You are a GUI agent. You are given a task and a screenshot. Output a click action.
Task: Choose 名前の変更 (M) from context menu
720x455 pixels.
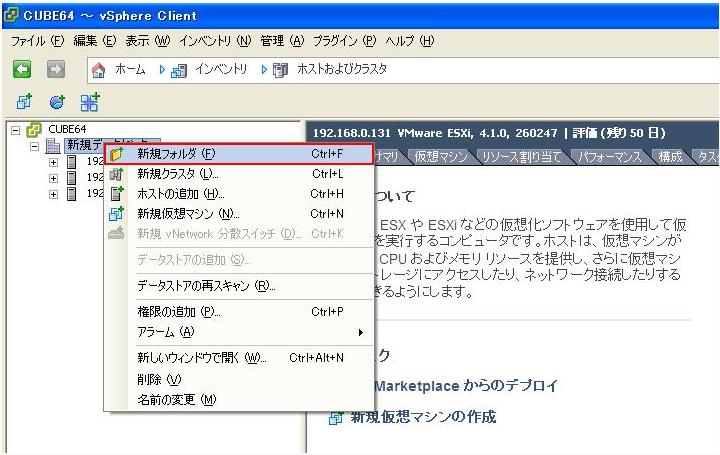tap(238, 399)
